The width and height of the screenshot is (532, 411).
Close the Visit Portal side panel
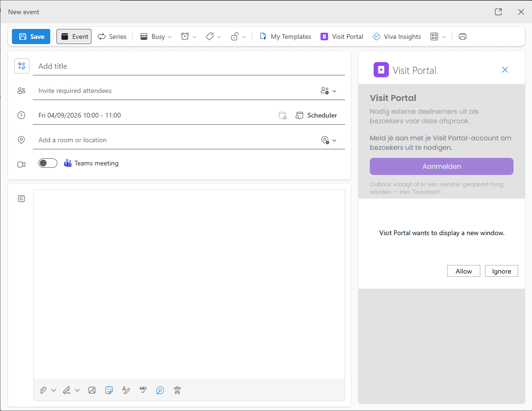click(505, 70)
